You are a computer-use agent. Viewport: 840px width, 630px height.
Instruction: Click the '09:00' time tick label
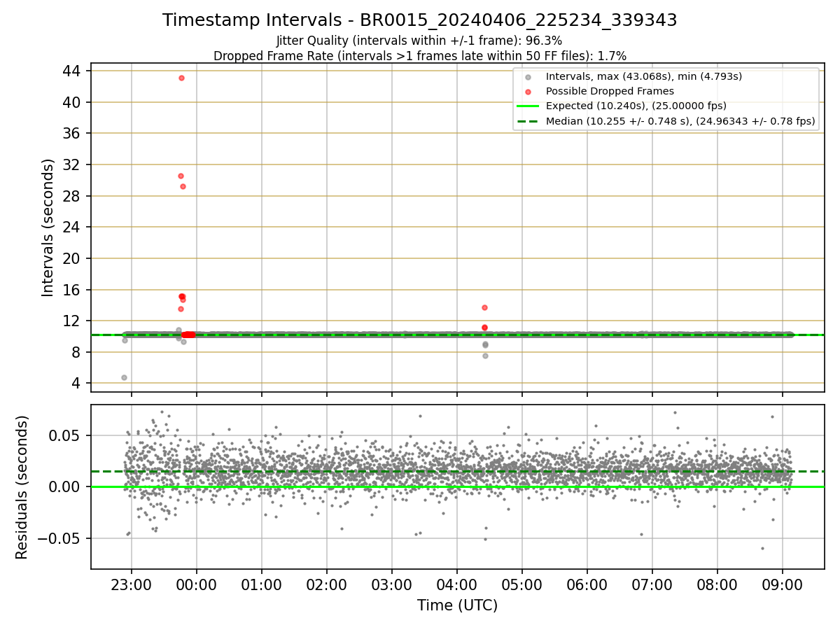pos(782,585)
